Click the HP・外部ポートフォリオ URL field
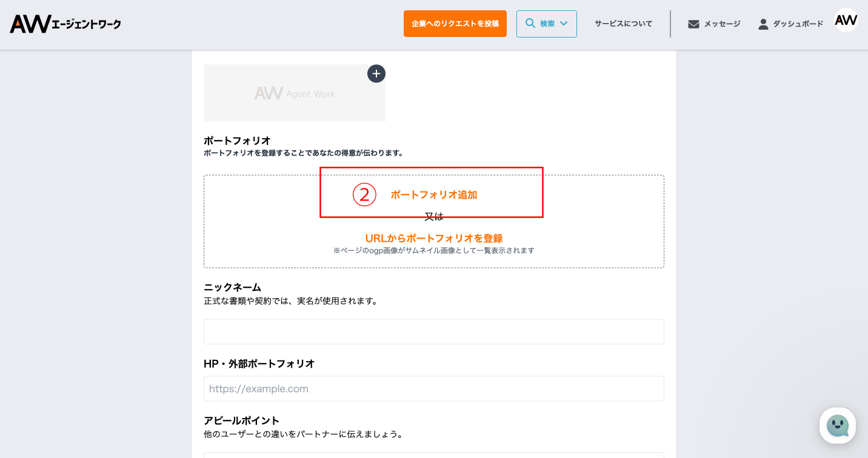Image resolution: width=868 pixels, height=458 pixels. 433,389
